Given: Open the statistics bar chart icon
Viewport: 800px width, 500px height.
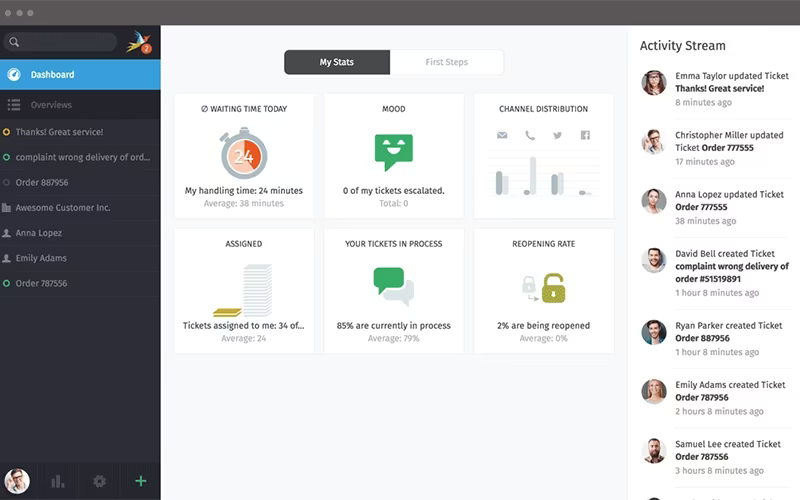Looking at the screenshot, I should (x=58, y=481).
